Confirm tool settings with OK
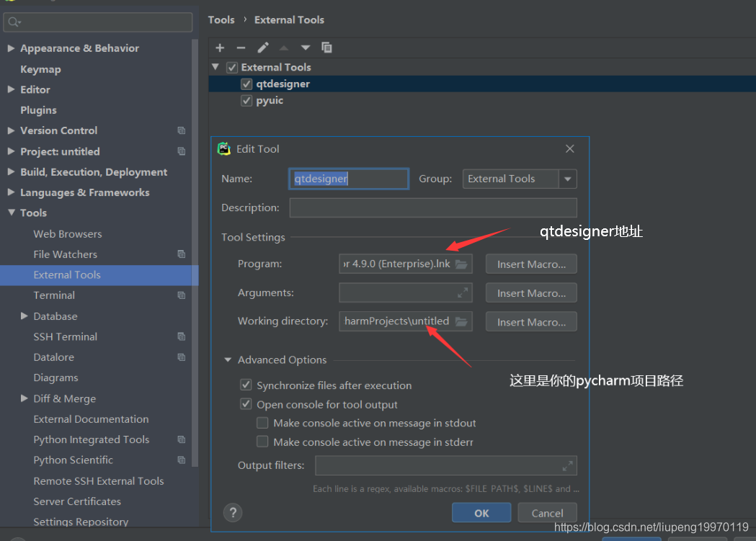This screenshot has width=756, height=541. coord(481,513)
